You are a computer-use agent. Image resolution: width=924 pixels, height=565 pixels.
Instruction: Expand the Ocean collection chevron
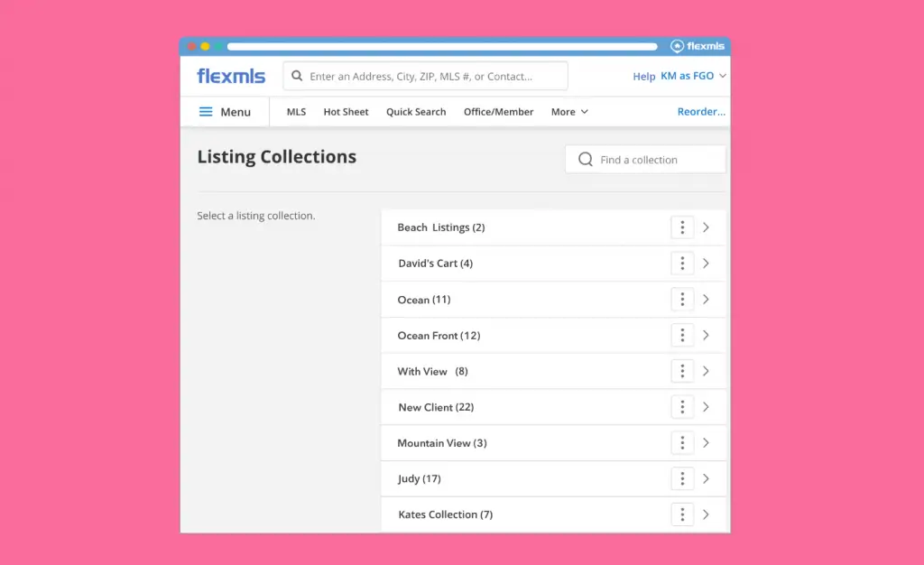[x=706, y=300]
